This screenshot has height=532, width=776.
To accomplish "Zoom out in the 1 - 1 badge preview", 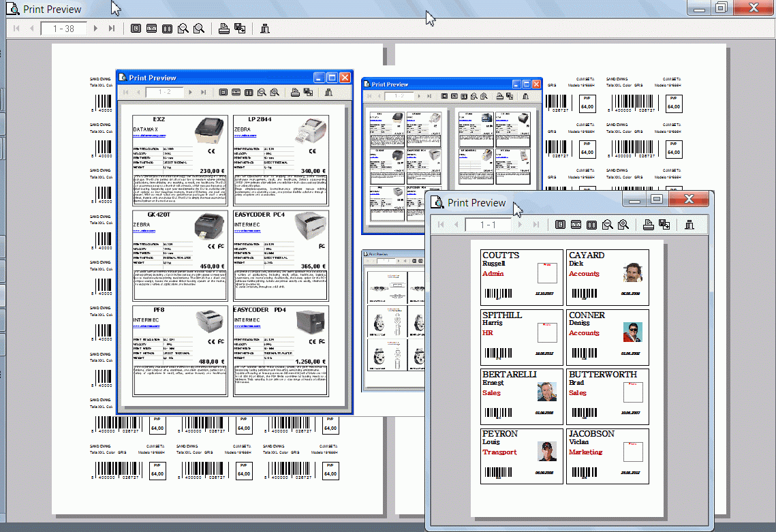I will click(608, 225).
